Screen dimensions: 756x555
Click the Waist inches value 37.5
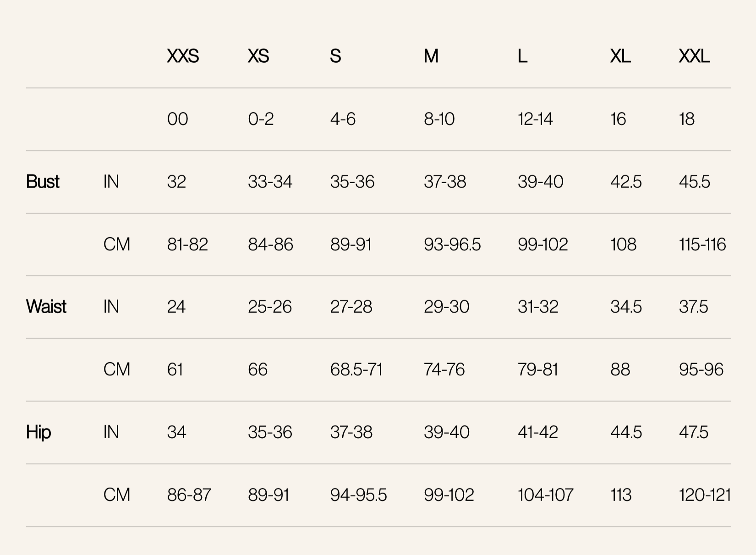coord(693,307)
